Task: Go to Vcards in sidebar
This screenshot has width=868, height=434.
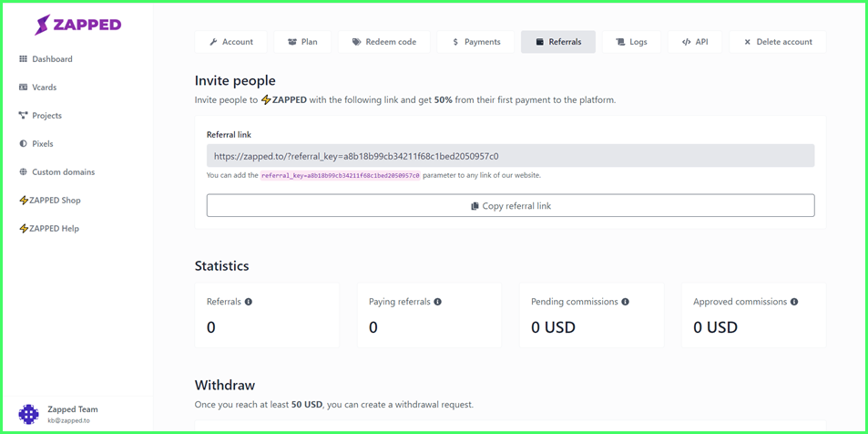Action: point(38,87)
